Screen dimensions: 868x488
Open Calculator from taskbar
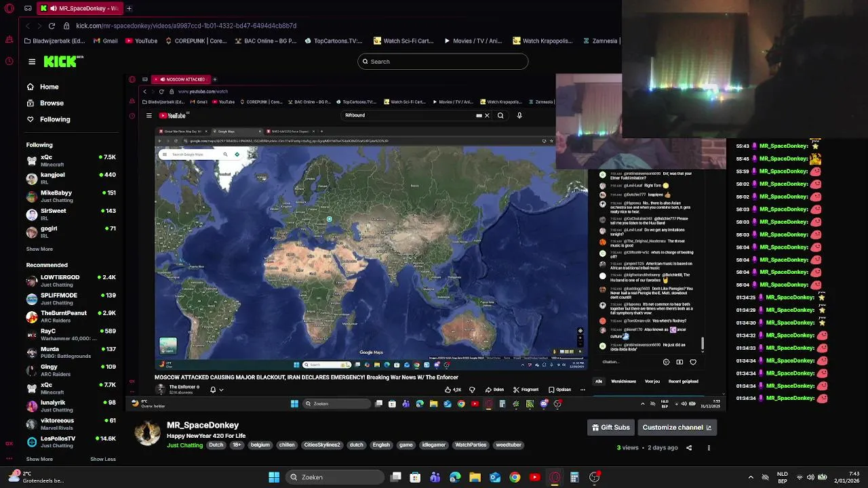pyautogui.click(x=574, y=477)
